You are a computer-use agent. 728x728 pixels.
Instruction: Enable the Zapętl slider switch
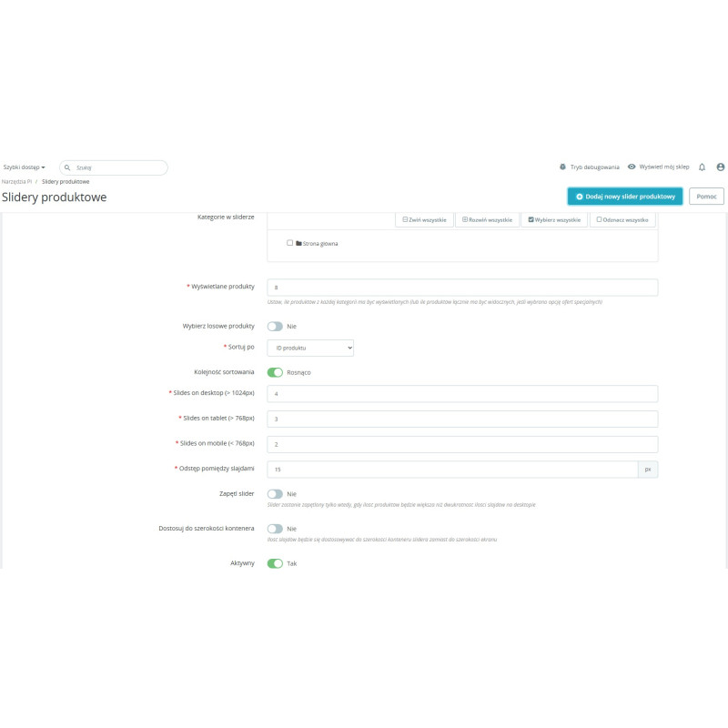click(274, 493)
